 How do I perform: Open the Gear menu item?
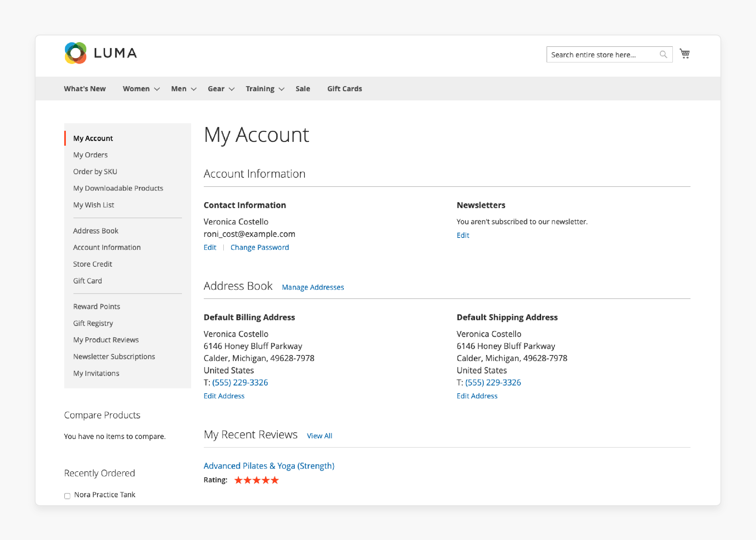coord(216,89)
